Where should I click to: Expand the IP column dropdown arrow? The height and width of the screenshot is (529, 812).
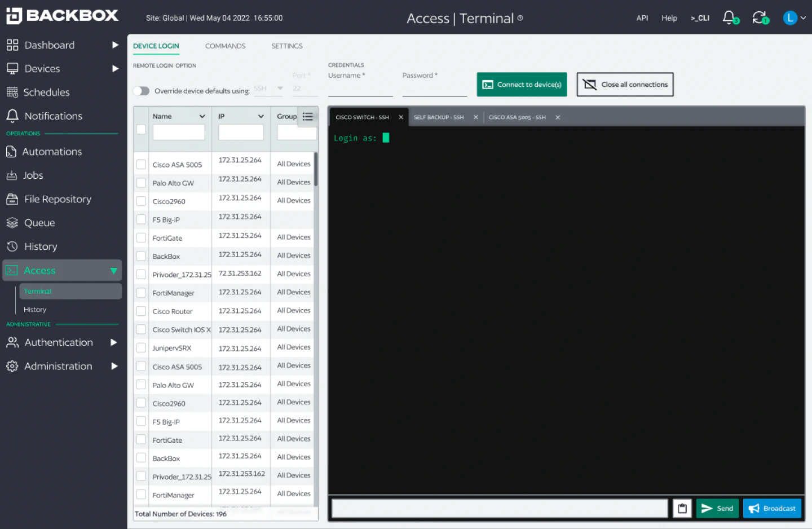pos(261,116)
